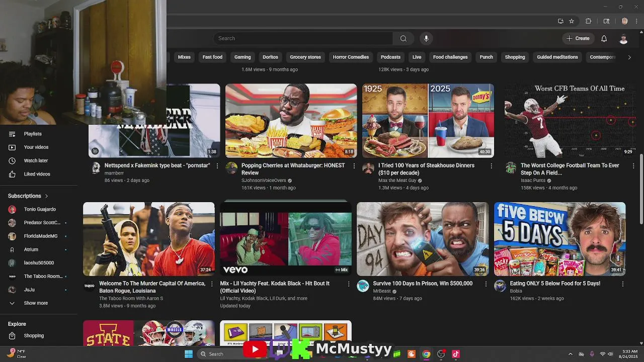
Task: Select the Food challenges chip
Action: (x=450, y=57)
